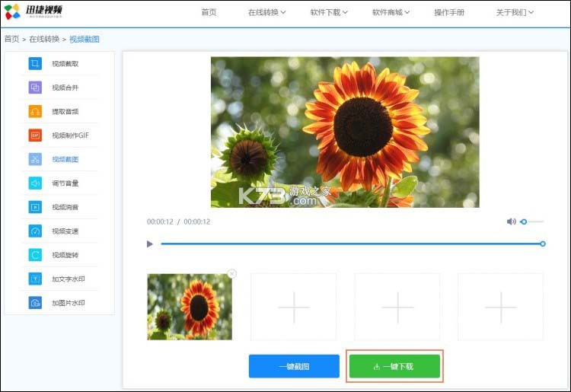Remove the sunflower screenshot thumbnail
The height and width of the screenshot is (392, 571).
(231, 273)
